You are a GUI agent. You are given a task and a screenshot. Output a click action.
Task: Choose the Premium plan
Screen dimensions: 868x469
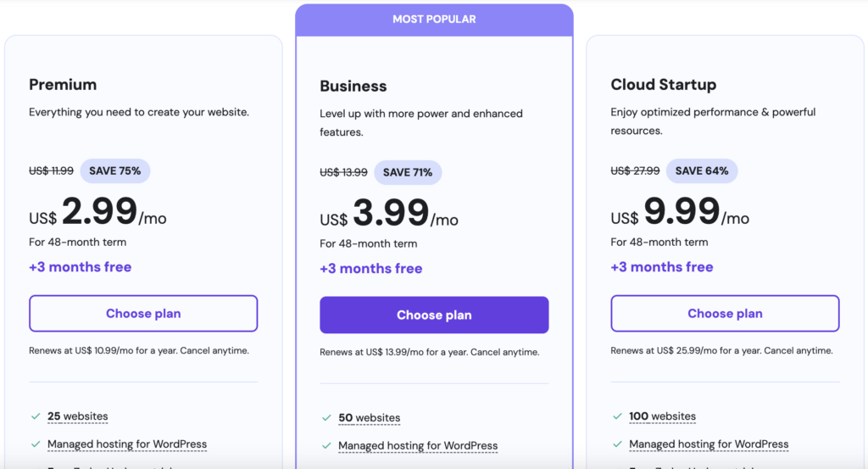click(x=143, y=314)
